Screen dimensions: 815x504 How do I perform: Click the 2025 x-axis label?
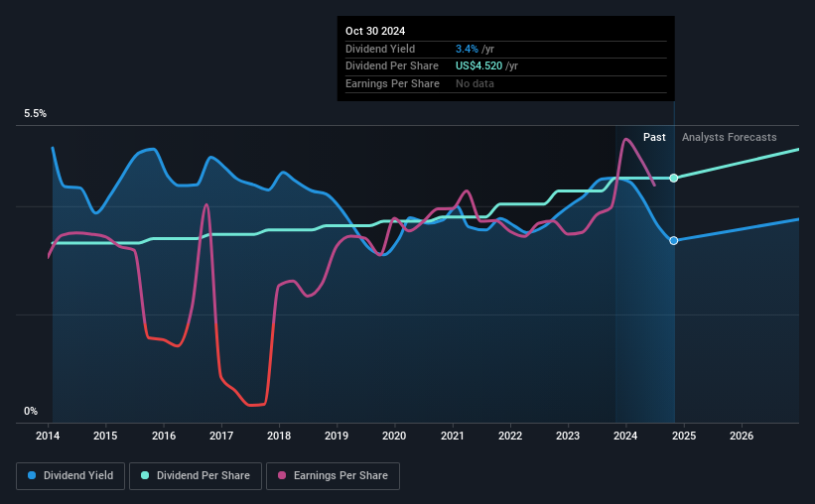pyautogui.click(x=684, y=436)
